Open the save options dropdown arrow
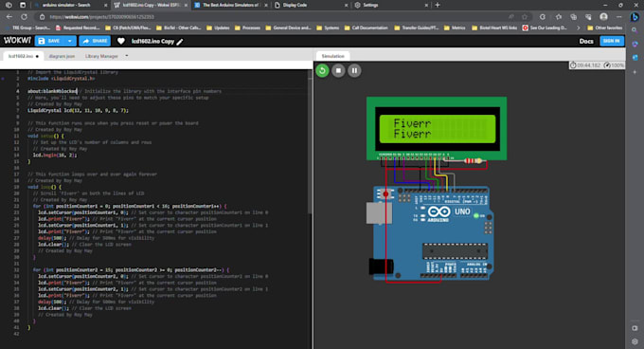The width and height of the screenshot is (644, 349). [70, 41]
